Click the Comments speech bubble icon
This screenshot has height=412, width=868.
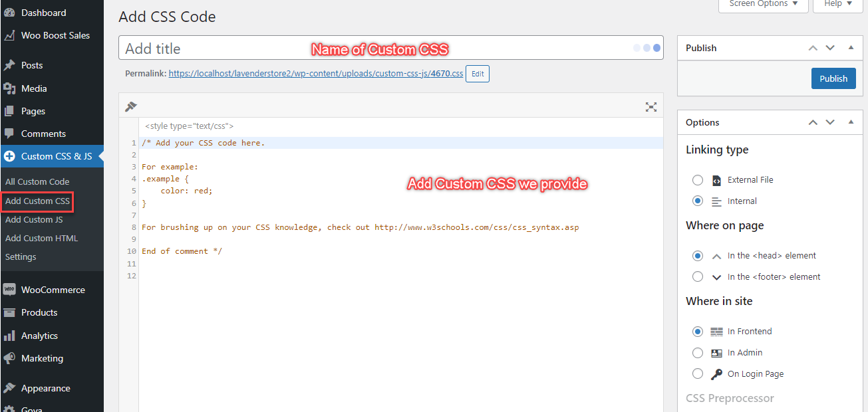click(x=9, y=134)
